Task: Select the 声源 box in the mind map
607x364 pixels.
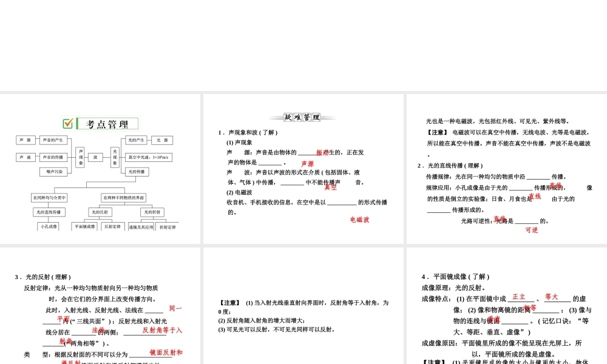Action: click(x=25, y=140)
